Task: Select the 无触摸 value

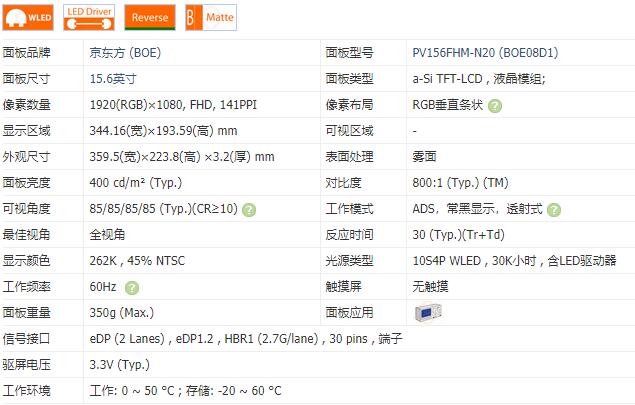Action: tap(430, 287)
